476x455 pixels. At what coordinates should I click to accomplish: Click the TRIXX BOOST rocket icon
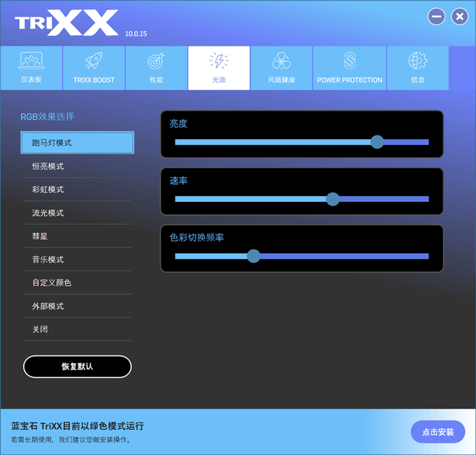coord(94,62)
